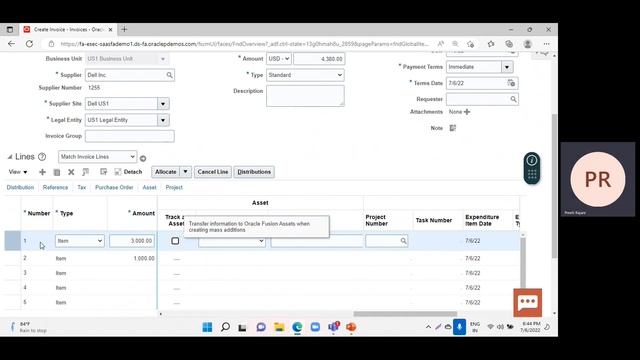Image resolution: width=640 pixels, height=360 pixels.
Task: Open a new browser tab
Action: click(124, 29)
